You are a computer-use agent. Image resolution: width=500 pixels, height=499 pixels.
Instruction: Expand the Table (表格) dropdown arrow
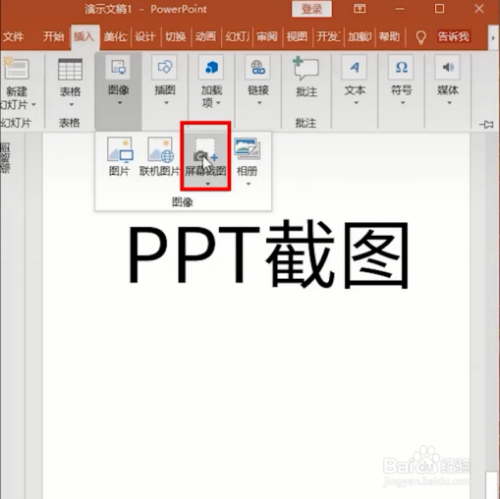(x=71, y=105)
